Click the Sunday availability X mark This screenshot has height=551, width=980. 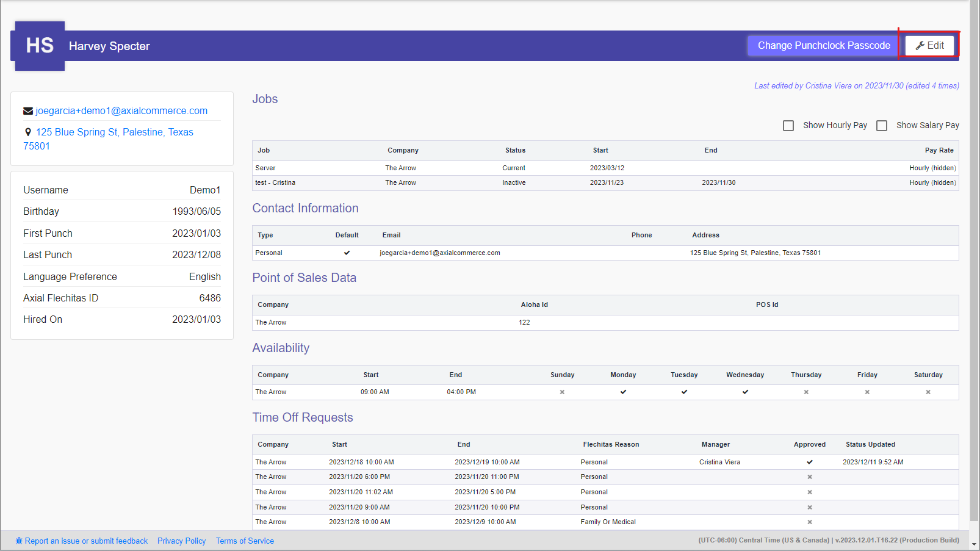point(562,392)
